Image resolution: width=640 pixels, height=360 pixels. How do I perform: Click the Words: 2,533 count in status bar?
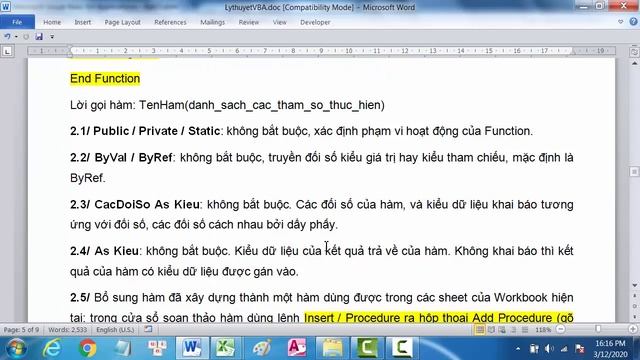pos(67,329)
